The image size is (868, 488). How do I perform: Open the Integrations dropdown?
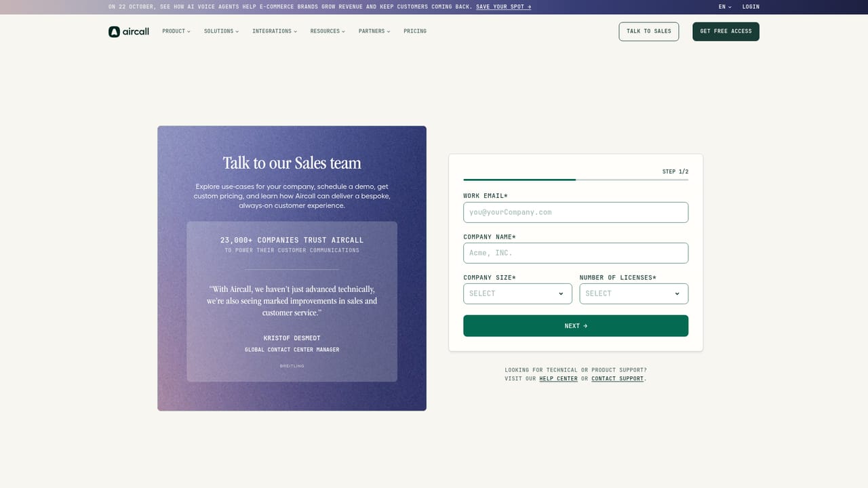tap(275, 31)
